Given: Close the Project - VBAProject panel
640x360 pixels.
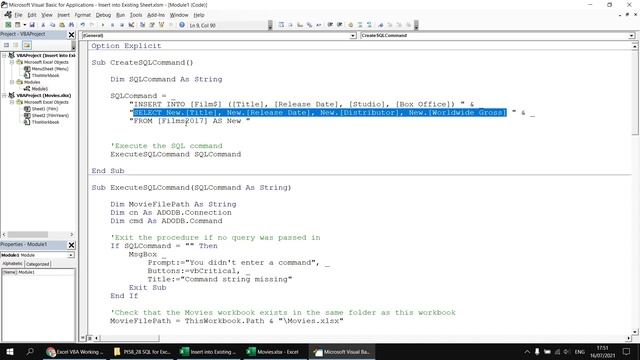Looking at the screenshot, I should pos(71,35).
